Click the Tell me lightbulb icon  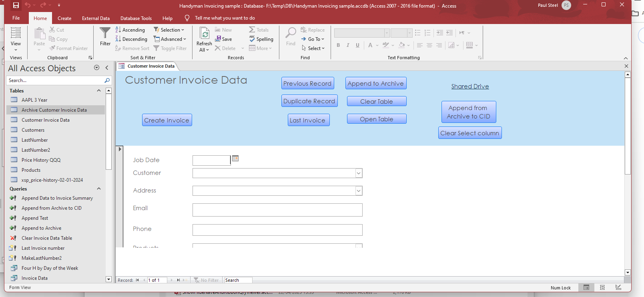point(187,18)
